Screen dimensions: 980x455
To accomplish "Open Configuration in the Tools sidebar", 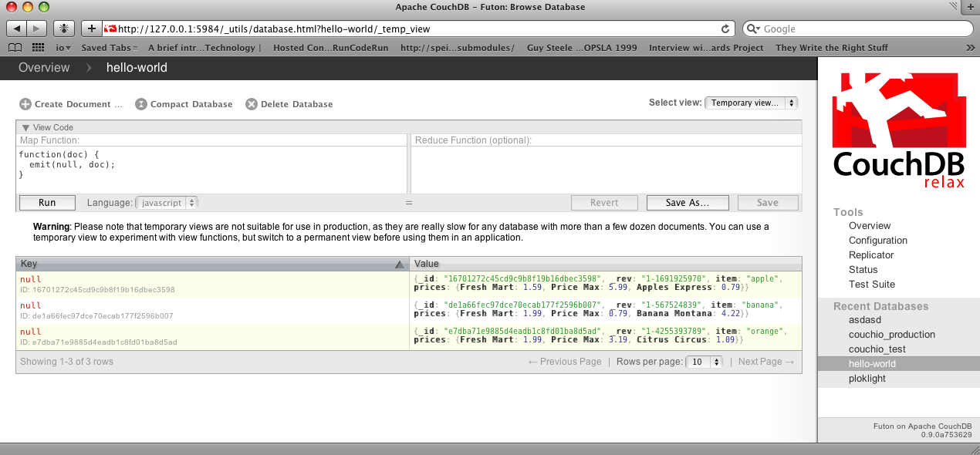I will [877, 241].
